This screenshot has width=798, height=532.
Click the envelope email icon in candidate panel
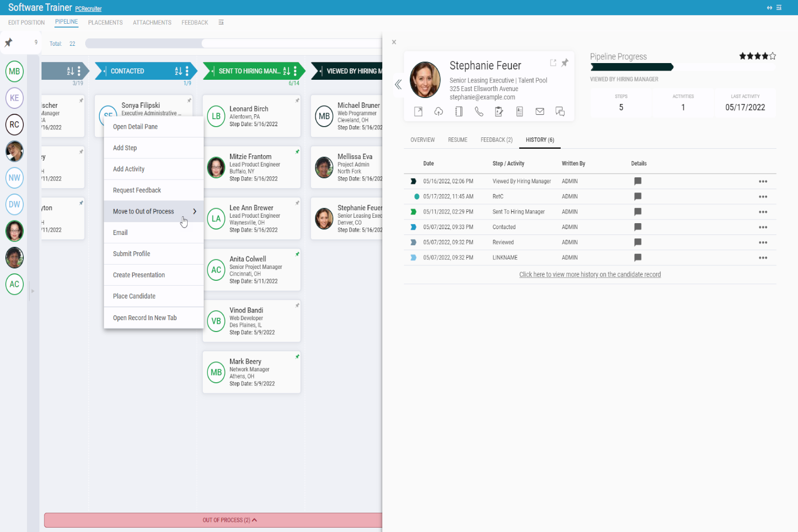(540, 112)
